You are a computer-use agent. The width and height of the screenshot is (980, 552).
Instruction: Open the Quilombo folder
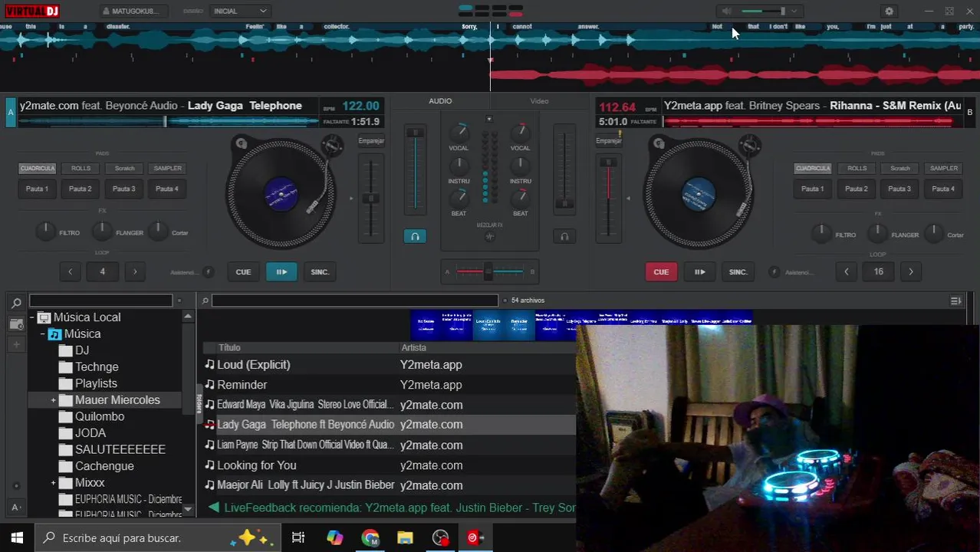click(x=100, y=416)
